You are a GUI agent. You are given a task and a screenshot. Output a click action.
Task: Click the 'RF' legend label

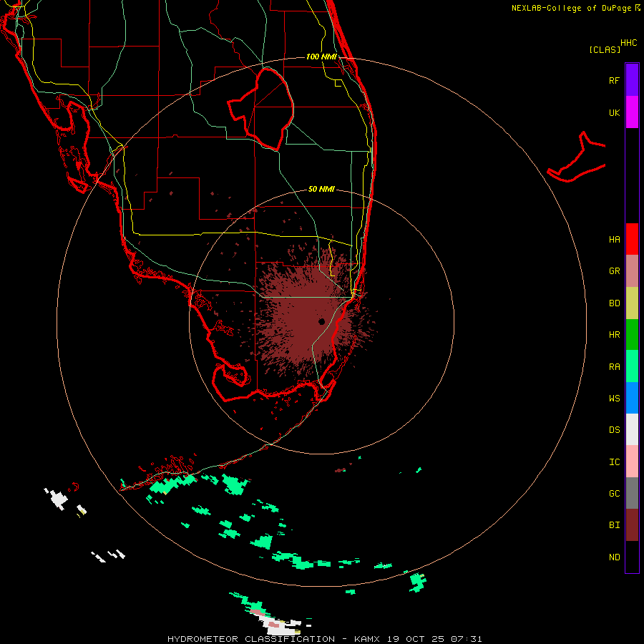pos(614,80)
